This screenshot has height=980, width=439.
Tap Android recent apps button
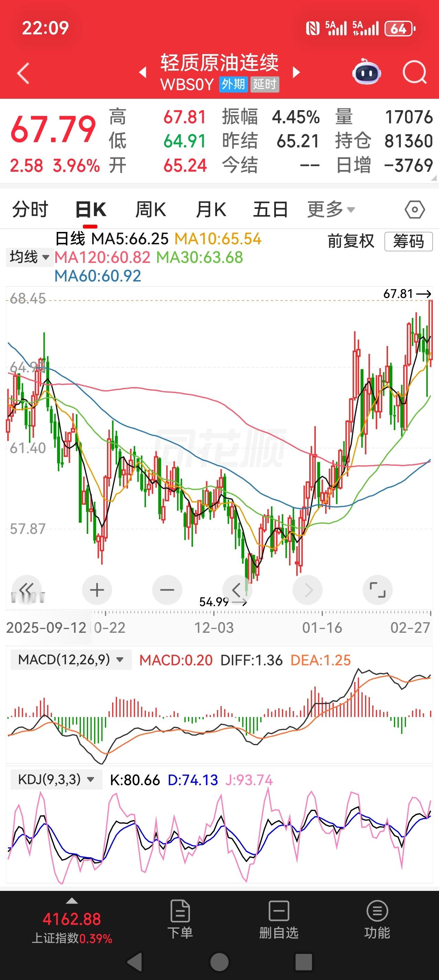click(303, 962)
